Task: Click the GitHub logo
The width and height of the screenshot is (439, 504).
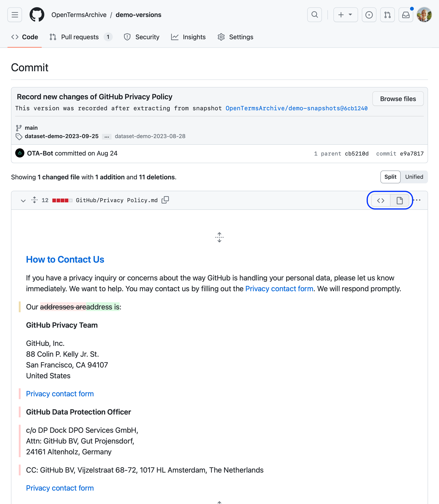Action: click(37, 15)
